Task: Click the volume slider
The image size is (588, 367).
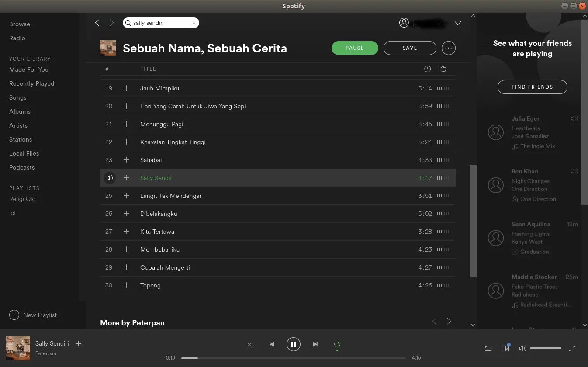Action: [x=546, y=348]
